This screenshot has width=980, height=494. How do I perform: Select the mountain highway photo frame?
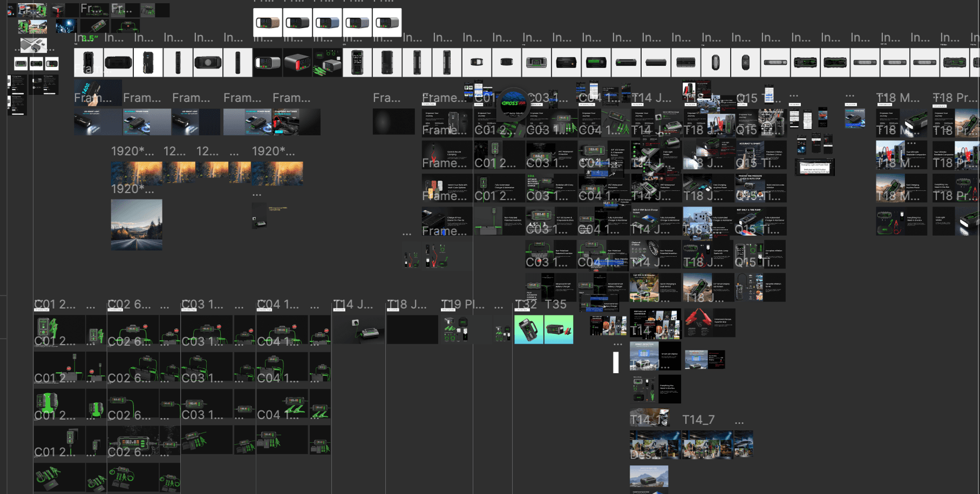pyautogui.click(x=137, y=224)
